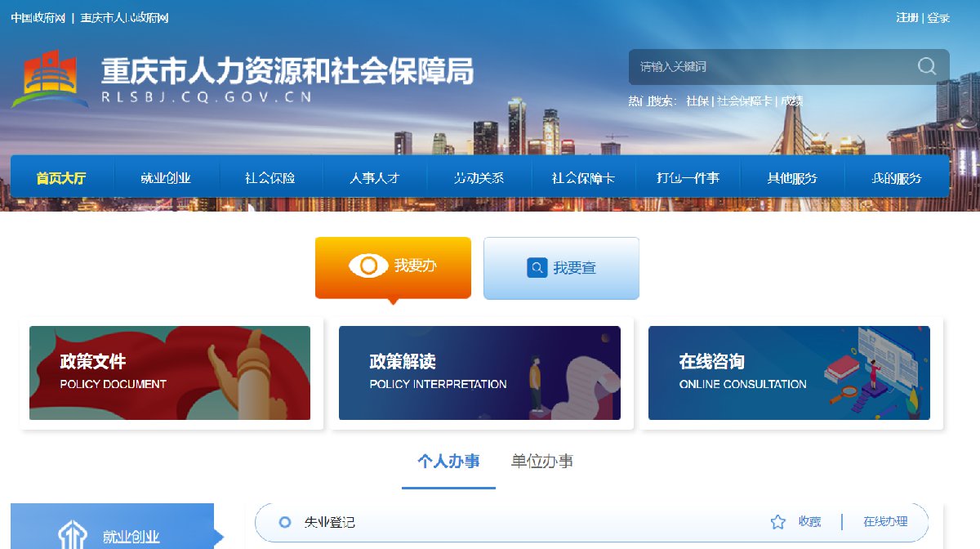Screen dimensions: 980x549
Task: Open the 首页大厅 menu item
Action: 61,178
